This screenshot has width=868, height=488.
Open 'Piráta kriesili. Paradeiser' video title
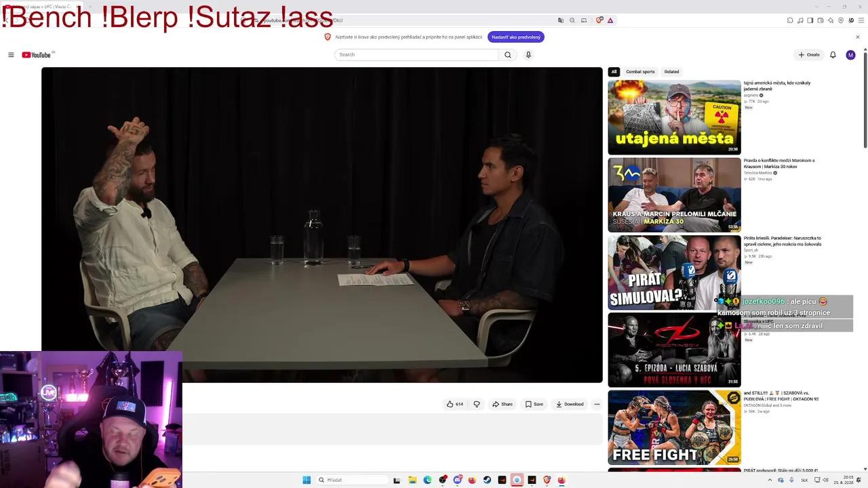(783, 241)
